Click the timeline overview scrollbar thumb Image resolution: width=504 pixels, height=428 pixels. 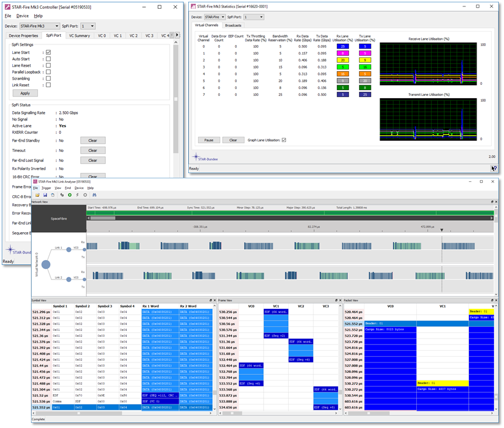coord(103,218)
